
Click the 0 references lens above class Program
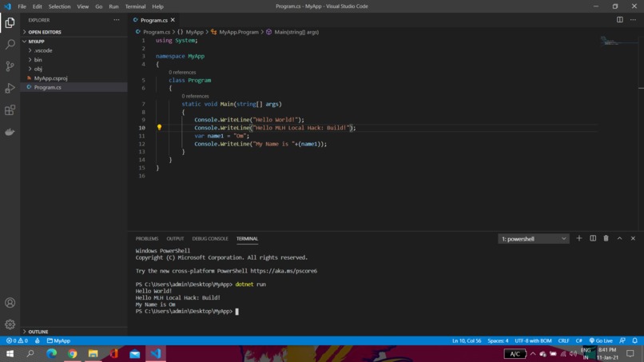[182, 72]
